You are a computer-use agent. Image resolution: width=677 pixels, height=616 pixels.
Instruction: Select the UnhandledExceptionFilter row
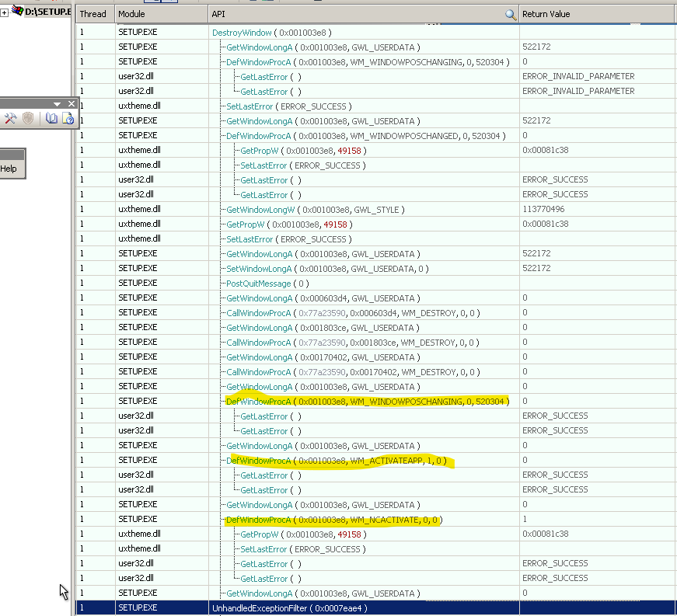289,608
